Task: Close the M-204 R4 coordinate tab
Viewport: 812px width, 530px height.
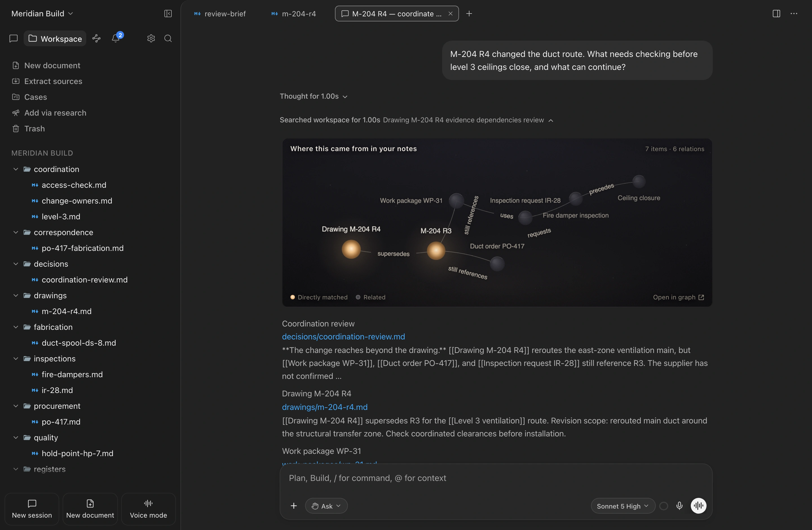Action: click(450, 14)
